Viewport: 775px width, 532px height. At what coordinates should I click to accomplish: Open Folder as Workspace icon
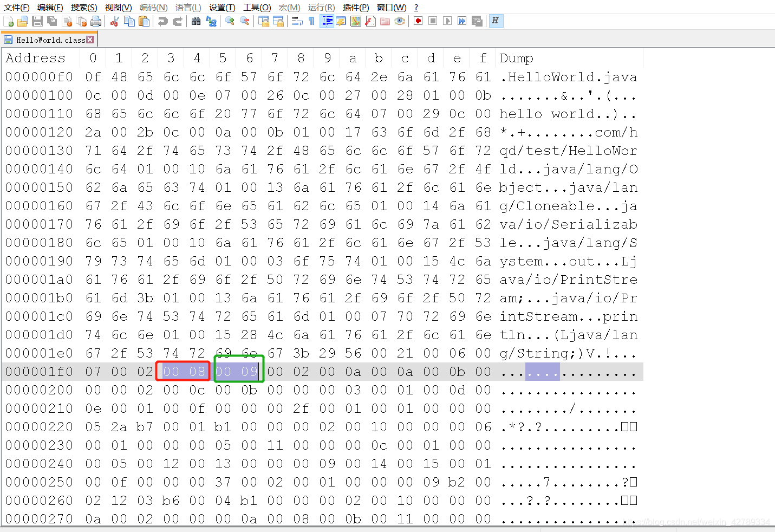pyautogui.click(x=385, y=21)
